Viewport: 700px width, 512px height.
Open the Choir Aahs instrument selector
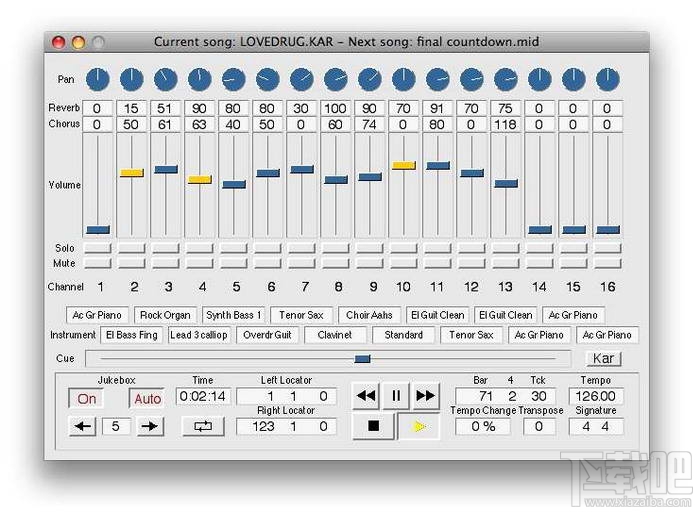click(x=369, y=315)
